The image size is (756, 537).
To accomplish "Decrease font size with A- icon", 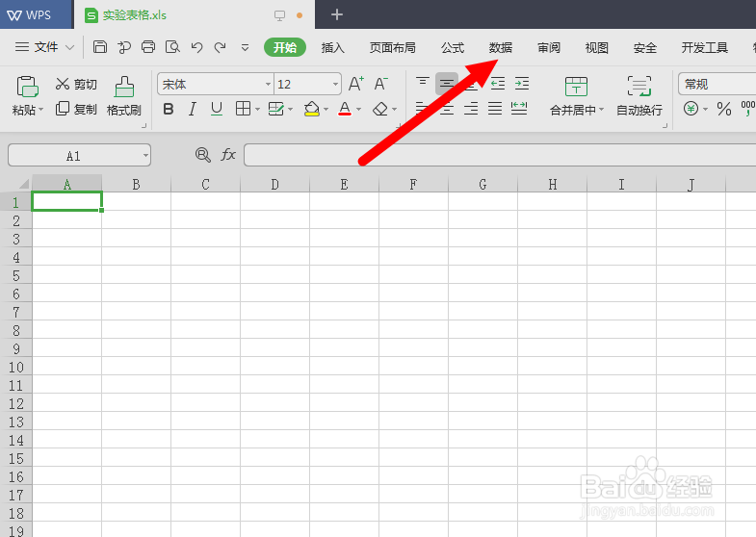I will [x=381, y=84].
